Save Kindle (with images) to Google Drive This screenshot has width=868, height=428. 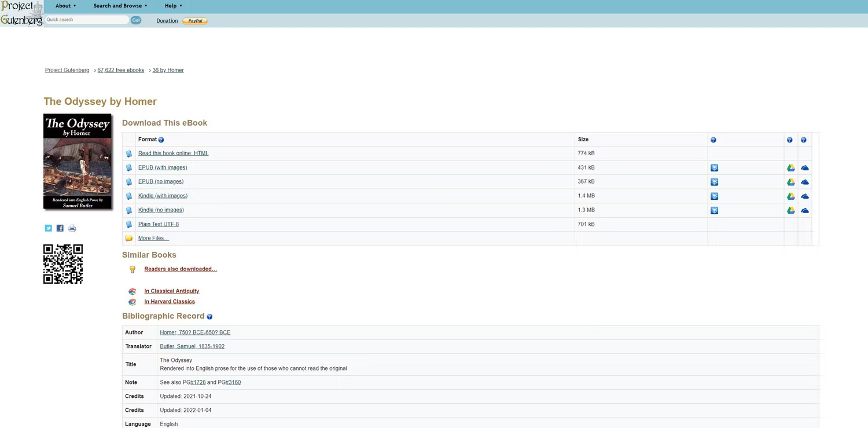[x=790, y=196]
